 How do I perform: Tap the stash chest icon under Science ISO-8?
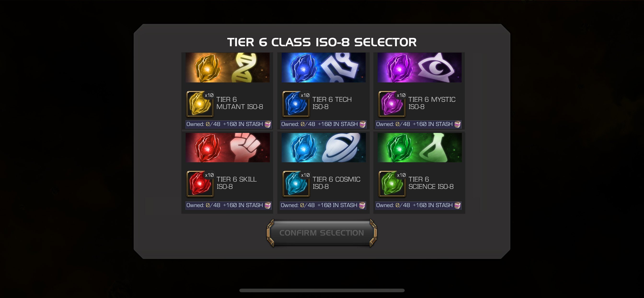(x=458, y=205)
